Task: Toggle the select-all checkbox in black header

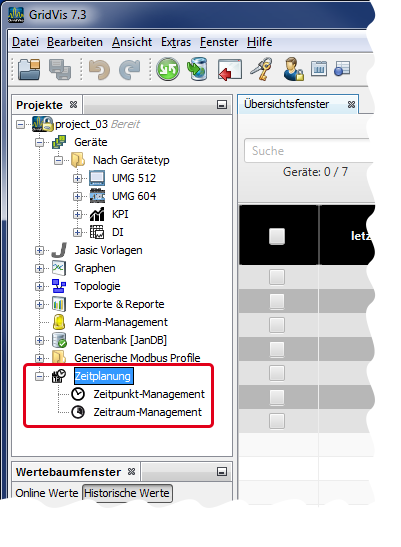Action: [x=277, y=236]
